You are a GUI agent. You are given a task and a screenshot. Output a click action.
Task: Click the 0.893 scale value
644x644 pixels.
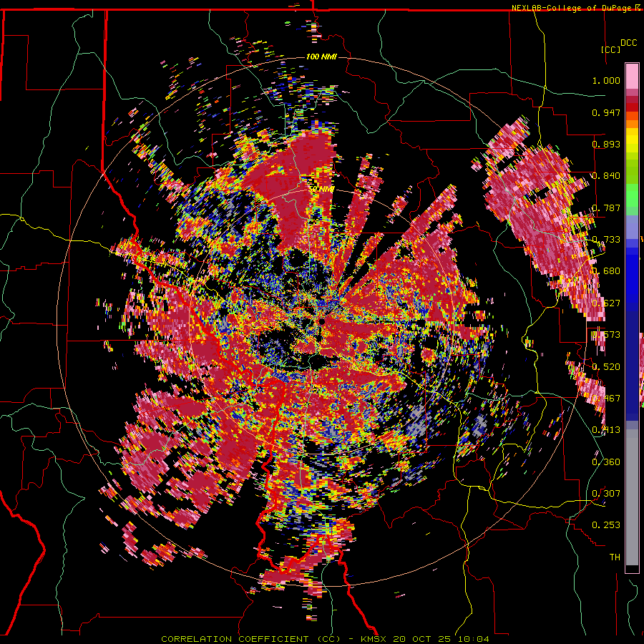click(x=606, y=144)
